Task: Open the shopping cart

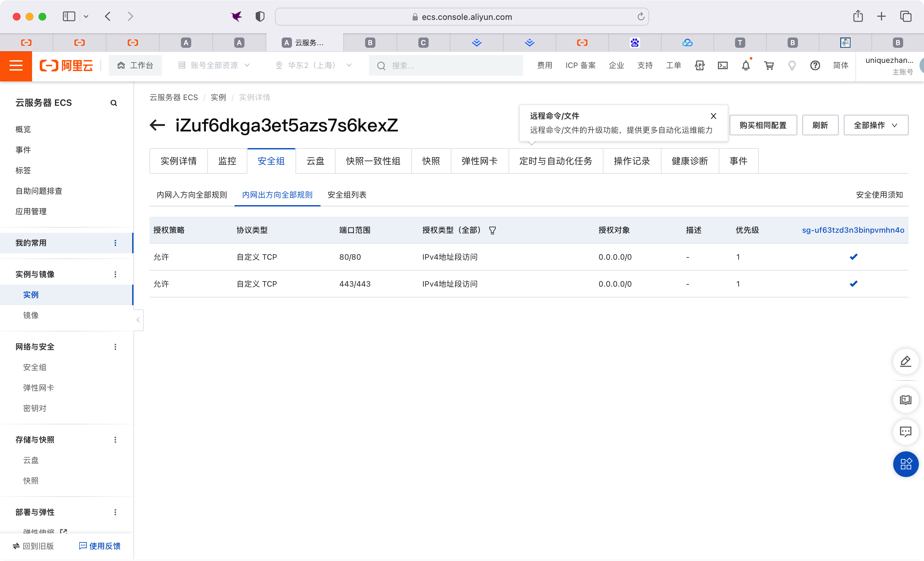Action: (x=769, y=66)
